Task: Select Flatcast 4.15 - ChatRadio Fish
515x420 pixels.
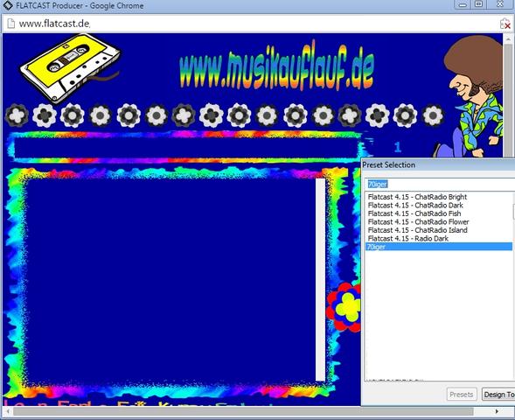Action: pos(414,213)
